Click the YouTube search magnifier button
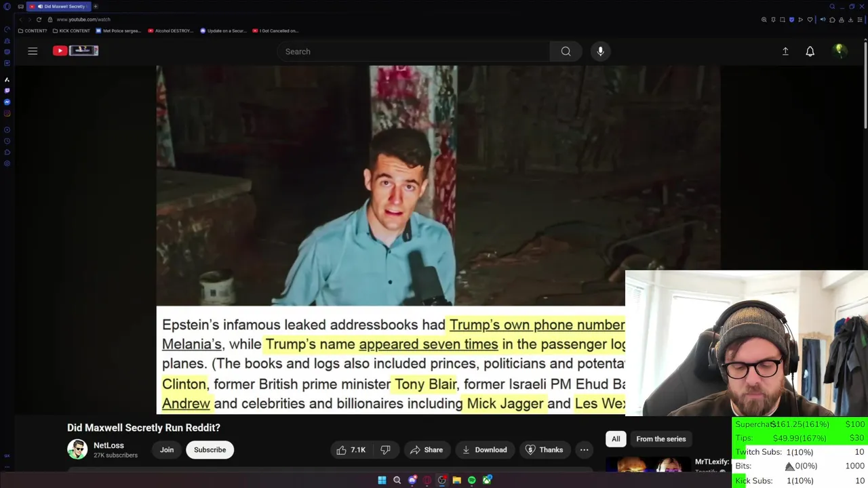Screen dimensions: 868x488 (x=566, y=52)
